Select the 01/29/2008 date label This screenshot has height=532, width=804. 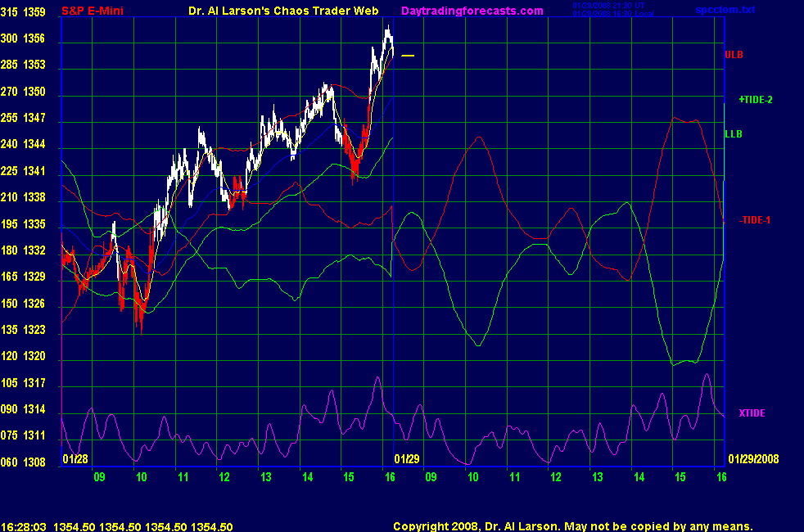[752, 459]
